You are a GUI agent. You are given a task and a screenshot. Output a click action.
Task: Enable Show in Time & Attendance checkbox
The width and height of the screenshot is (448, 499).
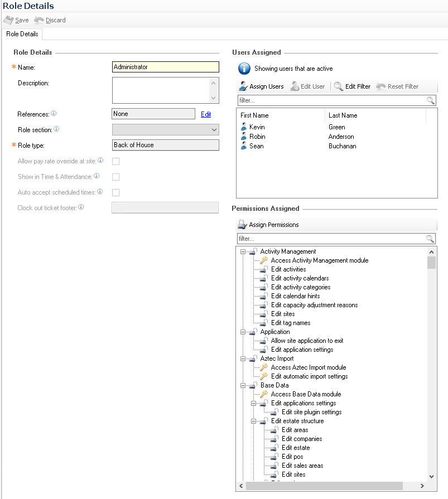[116, 177]
